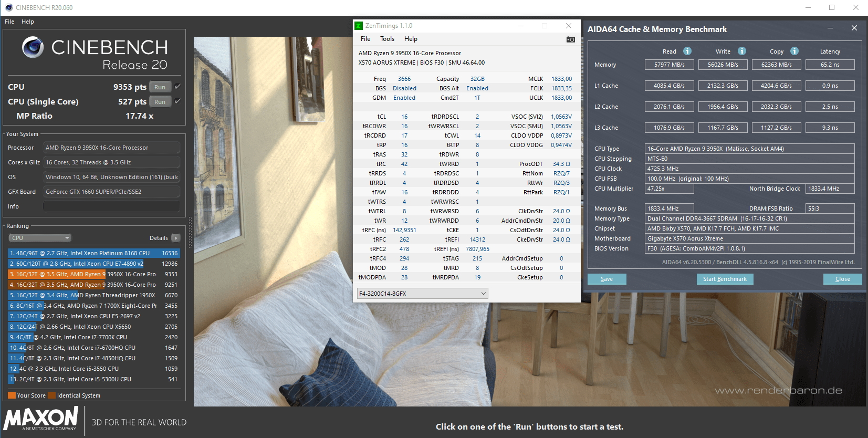Click ZenTimings Freq value 3666

(404, 79)
